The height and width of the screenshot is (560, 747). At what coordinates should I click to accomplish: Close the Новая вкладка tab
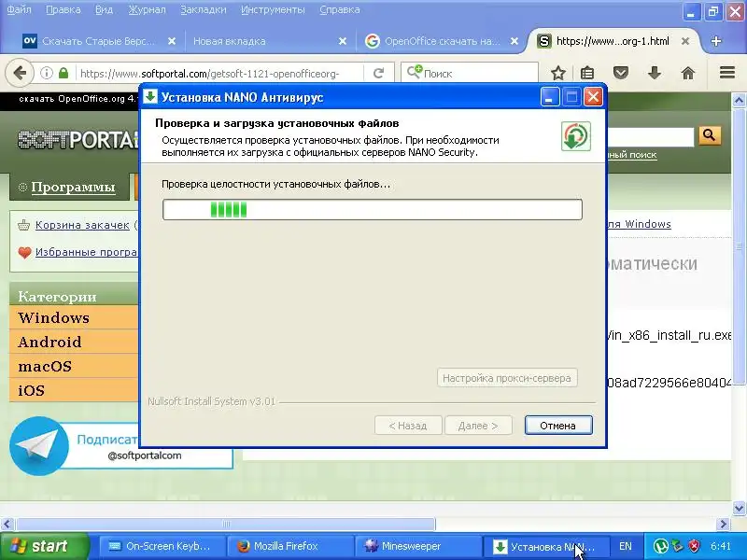point(343,41)
